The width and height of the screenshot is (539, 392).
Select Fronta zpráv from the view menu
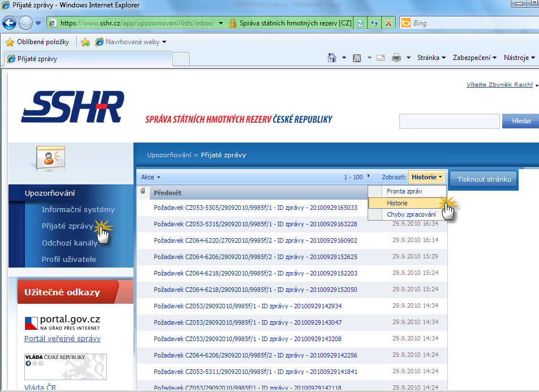407,191
